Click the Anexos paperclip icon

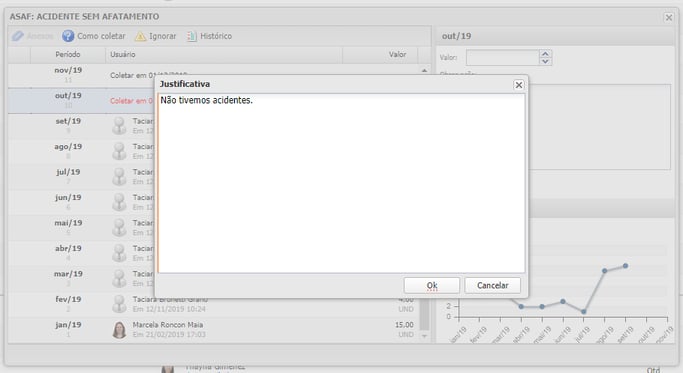click(18, 36)
